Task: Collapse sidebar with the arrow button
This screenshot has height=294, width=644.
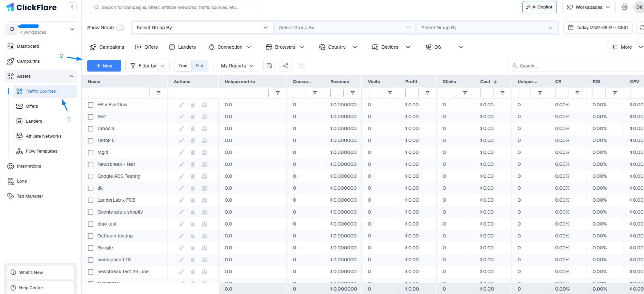Action: 72,7
